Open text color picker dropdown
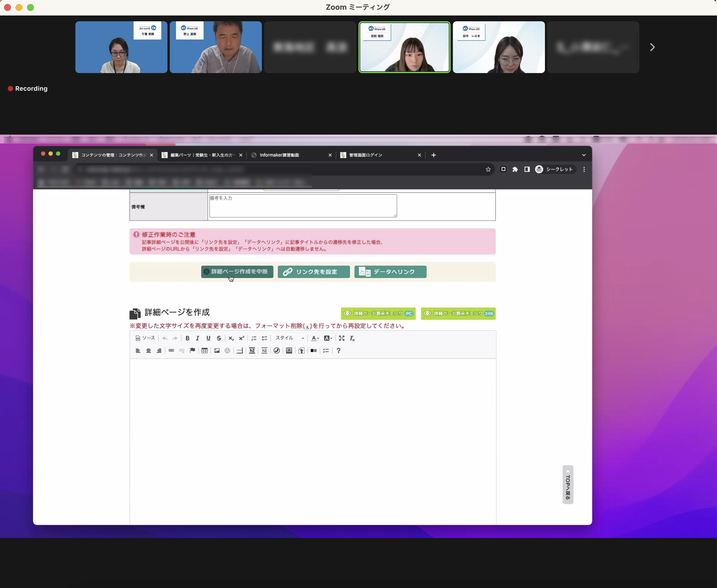The width and height of the screenshot is (717, 588). (x=315, y=338)
